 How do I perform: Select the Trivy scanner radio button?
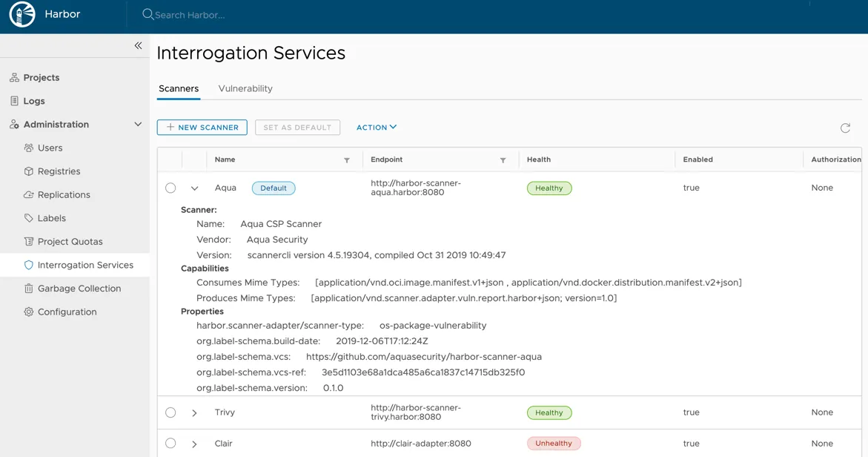[x=170, y=412]
